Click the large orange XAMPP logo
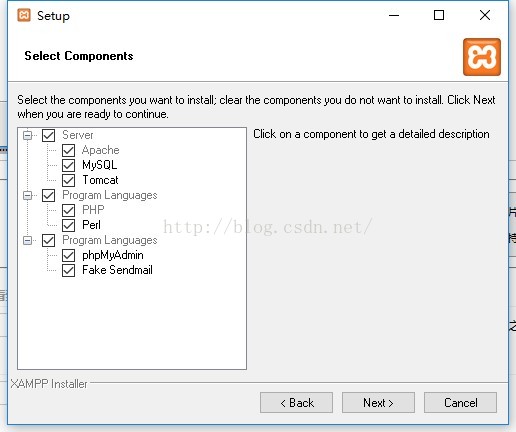The image size is (516, 432). (x=482, y=57)
